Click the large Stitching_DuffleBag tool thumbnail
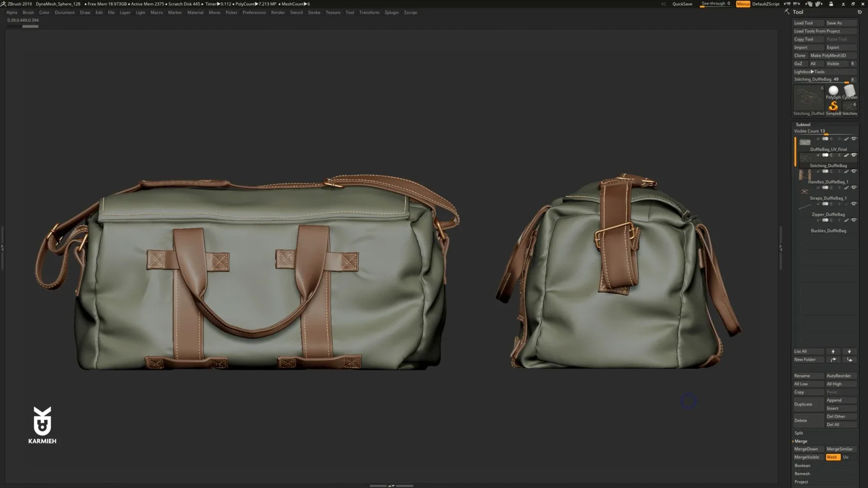868x488 pixels. 809,99
